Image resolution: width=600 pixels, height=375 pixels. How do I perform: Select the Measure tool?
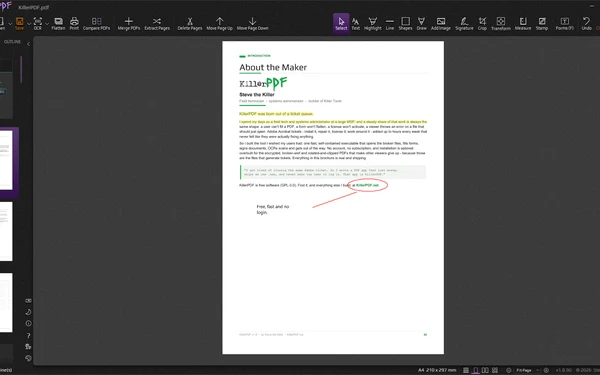[523, 23]
